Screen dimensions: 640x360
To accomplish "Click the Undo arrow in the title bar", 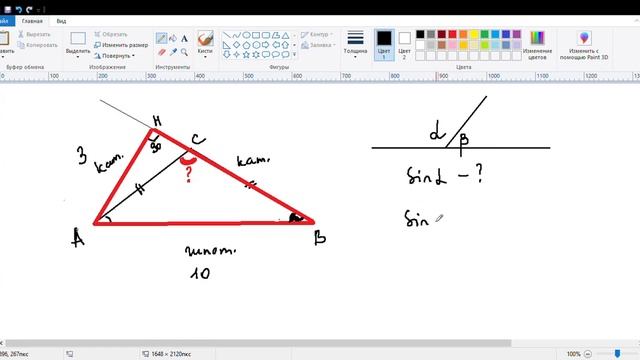I will point(19,9).
